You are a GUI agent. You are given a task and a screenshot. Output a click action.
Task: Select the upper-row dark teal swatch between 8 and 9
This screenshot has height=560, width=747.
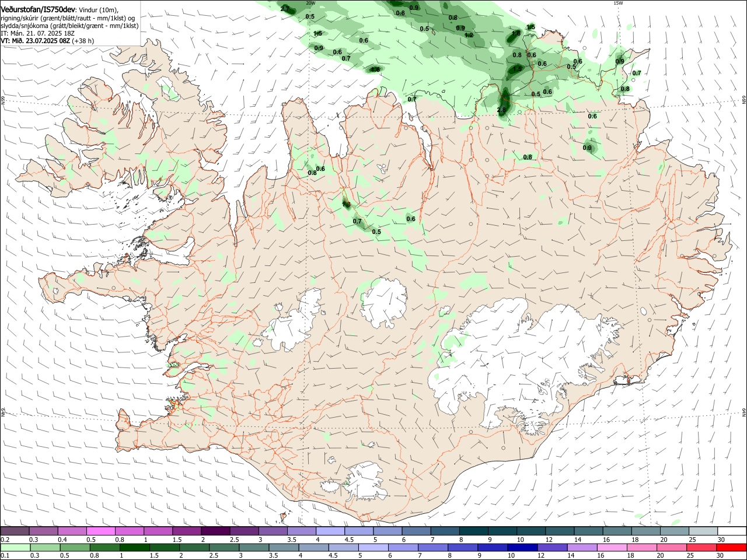473,531
